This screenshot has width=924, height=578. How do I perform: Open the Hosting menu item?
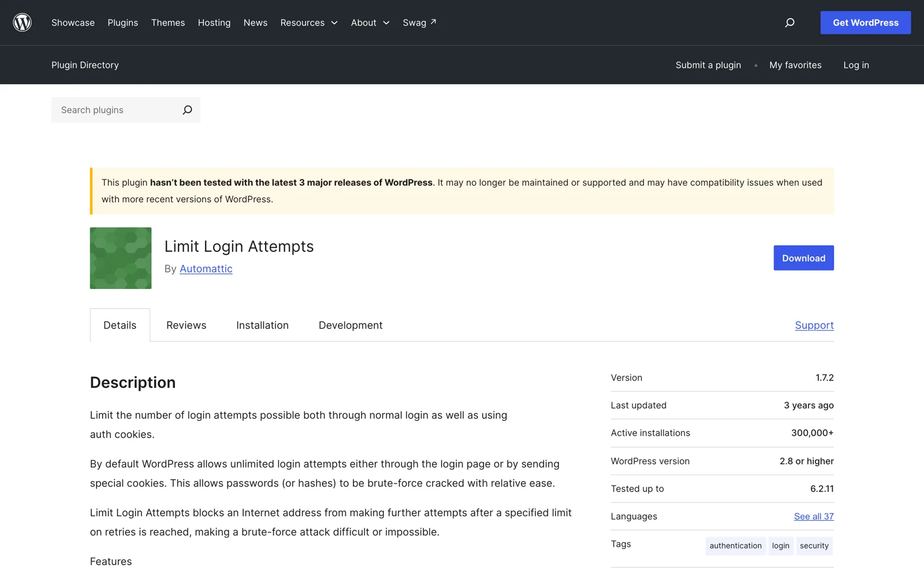tap(214, 23)
